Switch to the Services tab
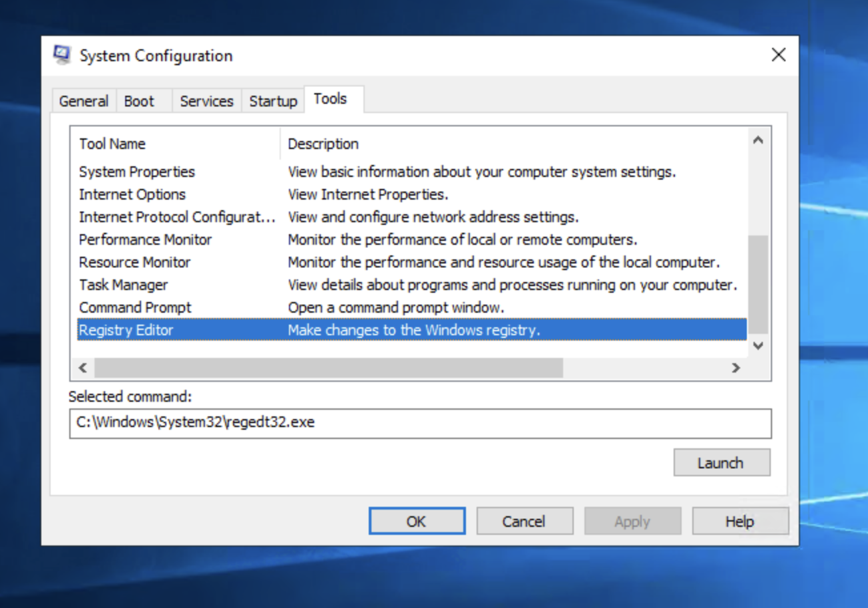This screenshot has height=608, width=868. coord(206,101)
